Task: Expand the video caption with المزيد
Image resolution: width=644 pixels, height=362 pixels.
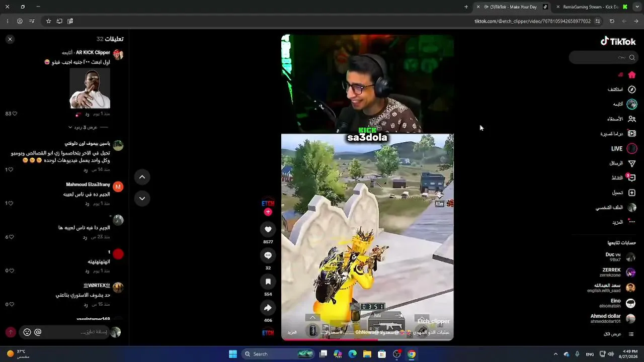Action: (x=292, y=332)
